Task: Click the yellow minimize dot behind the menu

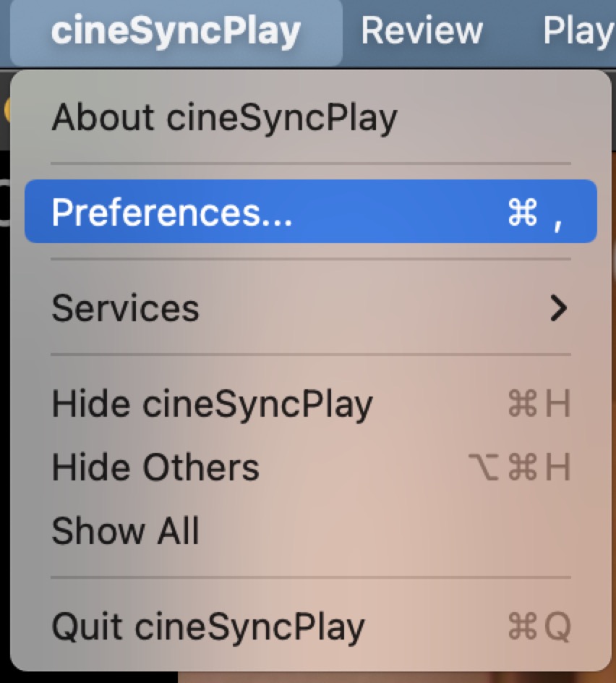Action: (x=7, y=110)
